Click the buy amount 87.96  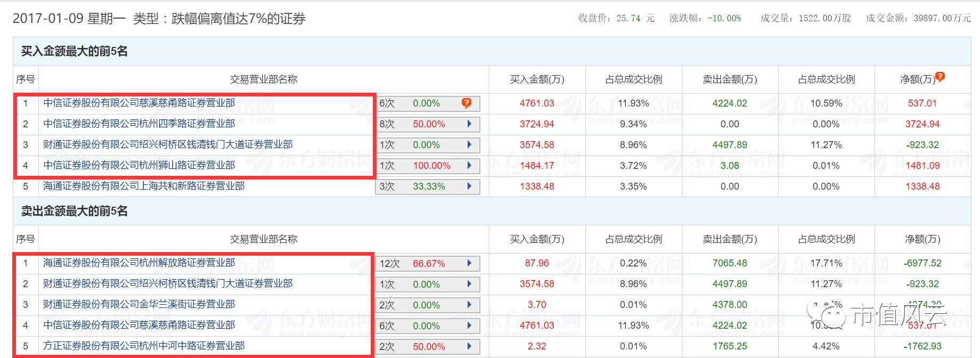(x=537, y=263)
